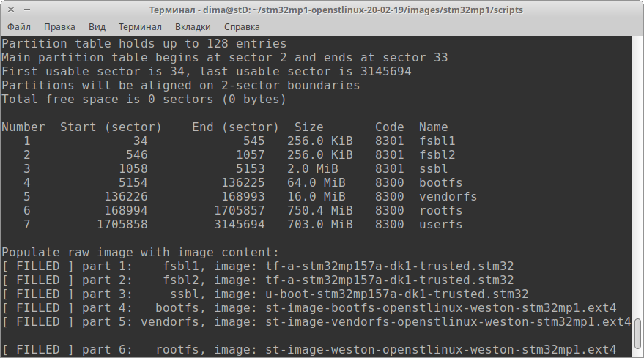Open the Вид menu
644x358 pixels.
97,26
